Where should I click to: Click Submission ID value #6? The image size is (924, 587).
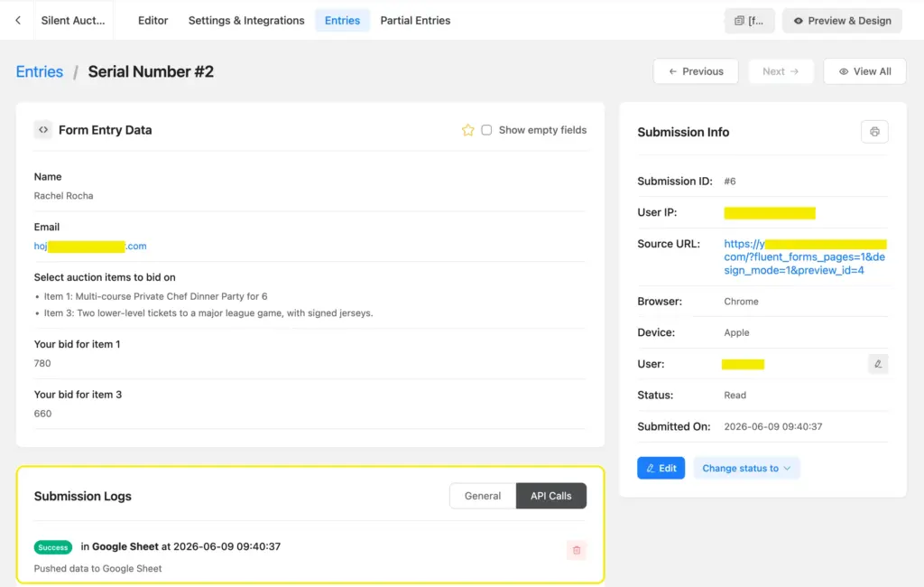[x=730, y=182]
